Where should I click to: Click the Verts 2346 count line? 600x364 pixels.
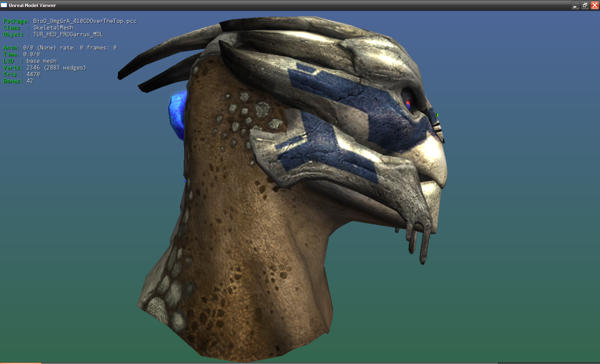click(44, 67)
